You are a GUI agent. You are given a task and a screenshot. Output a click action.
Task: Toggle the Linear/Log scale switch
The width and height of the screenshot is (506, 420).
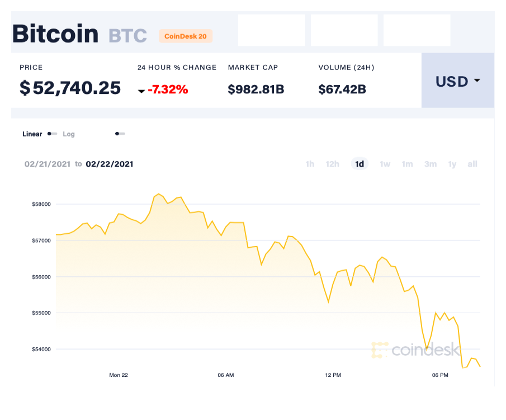(x=52, y=134)
